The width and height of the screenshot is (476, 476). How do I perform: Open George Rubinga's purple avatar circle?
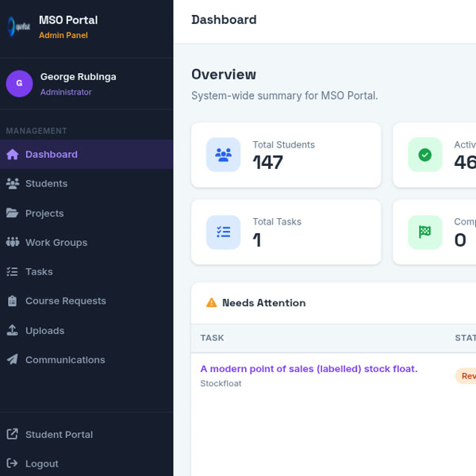(19, 83)
